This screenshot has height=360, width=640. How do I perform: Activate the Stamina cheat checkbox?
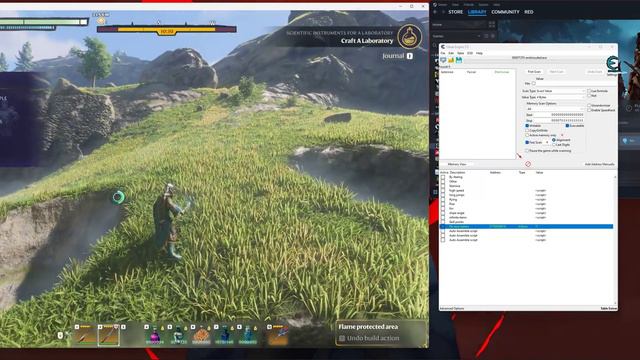tap(443, 186)
